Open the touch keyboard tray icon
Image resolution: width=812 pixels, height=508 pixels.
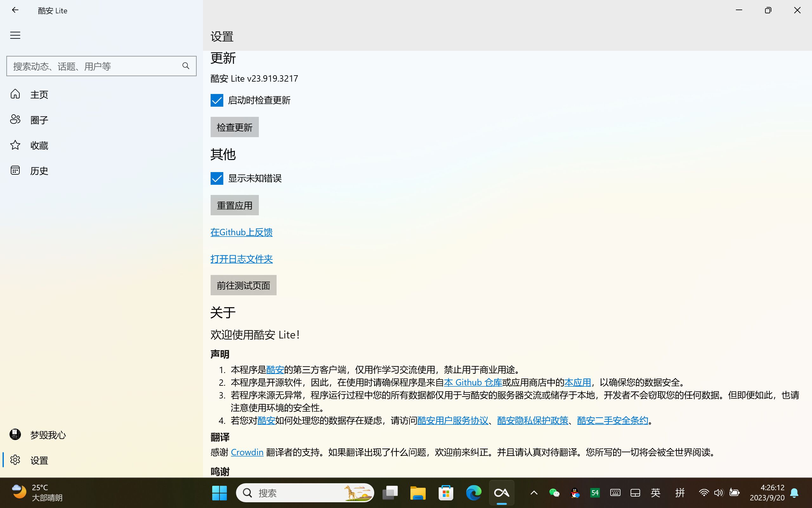[x=615, y=492]
